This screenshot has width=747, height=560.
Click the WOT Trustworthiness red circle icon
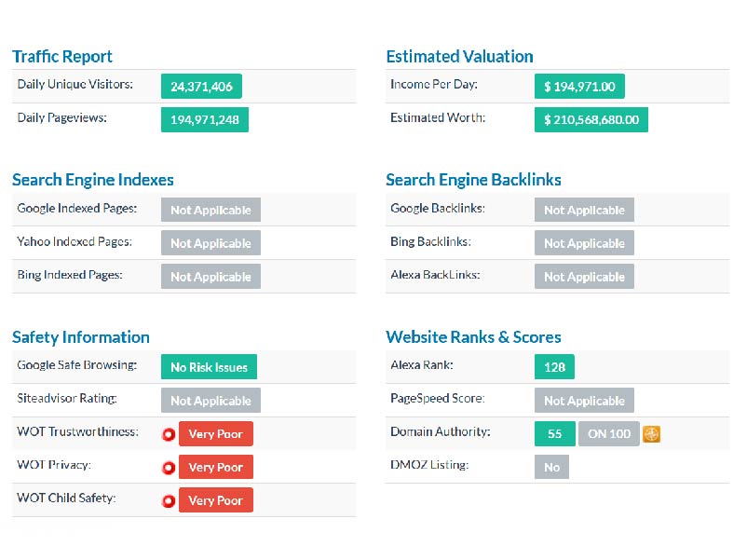(x=169, y=434)
